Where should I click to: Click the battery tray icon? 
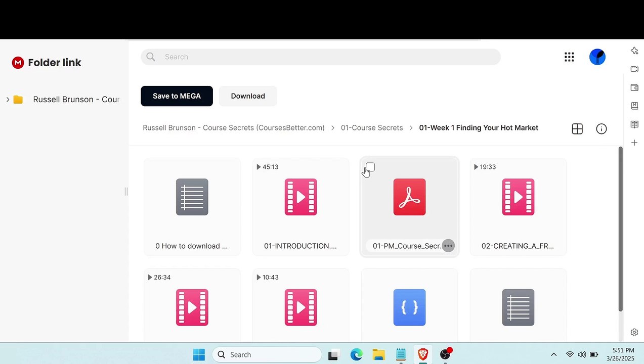point(594,355)
